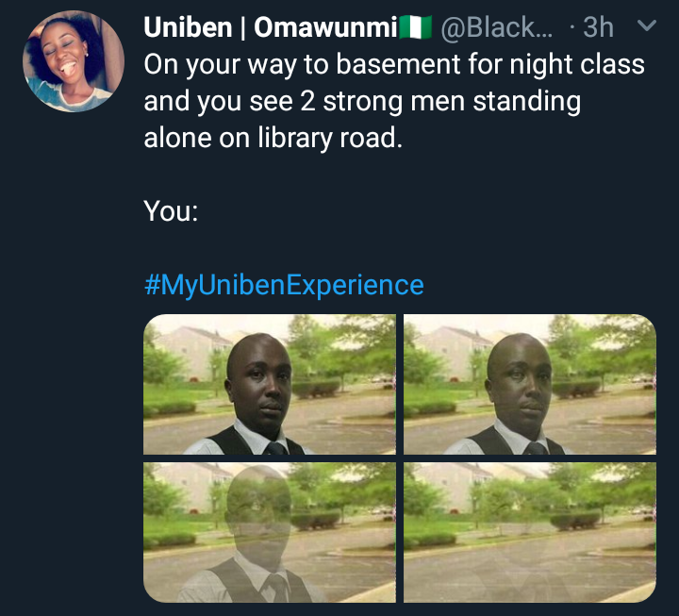Open the tweet options chevron menu
Screen dimensions: 679x616
pos(647,27)
